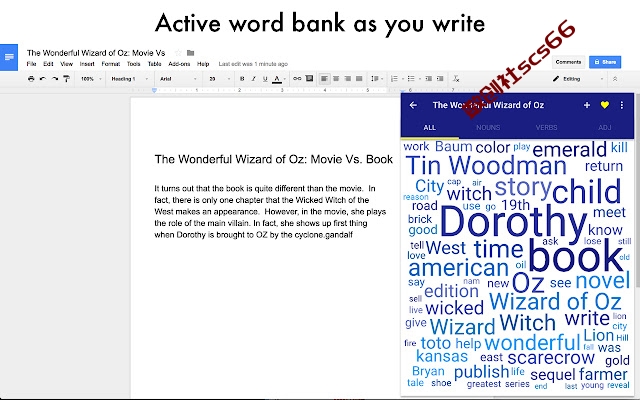Open the Table menu
The image size is (640, 400).
(x=155, y=64)
